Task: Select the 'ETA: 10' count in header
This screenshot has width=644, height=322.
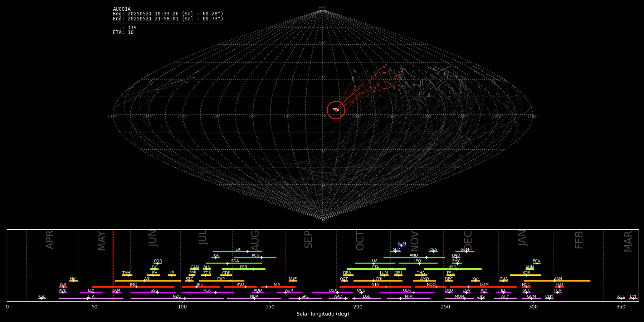Action: (123, 32)
